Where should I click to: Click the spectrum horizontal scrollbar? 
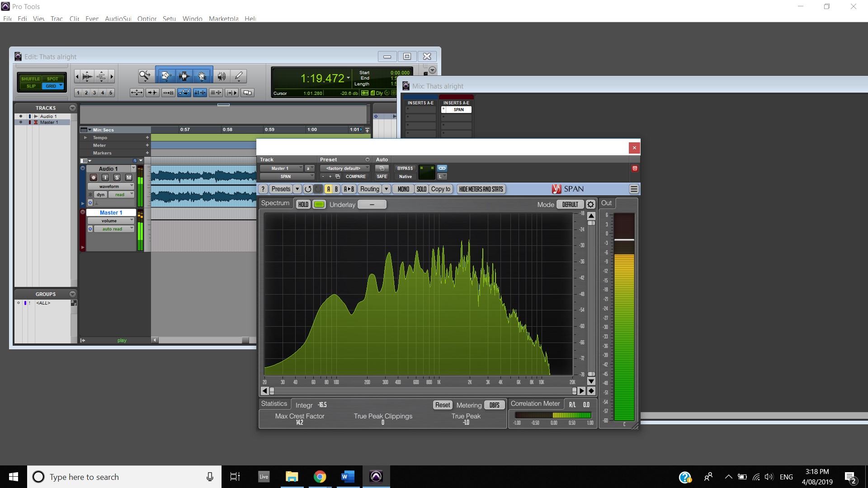423,391
